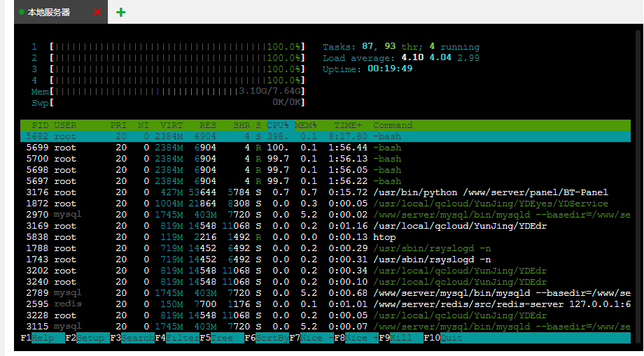Select mysqld process row PID 2970
The width and height of the screenshot is (644, 356).
325,215
